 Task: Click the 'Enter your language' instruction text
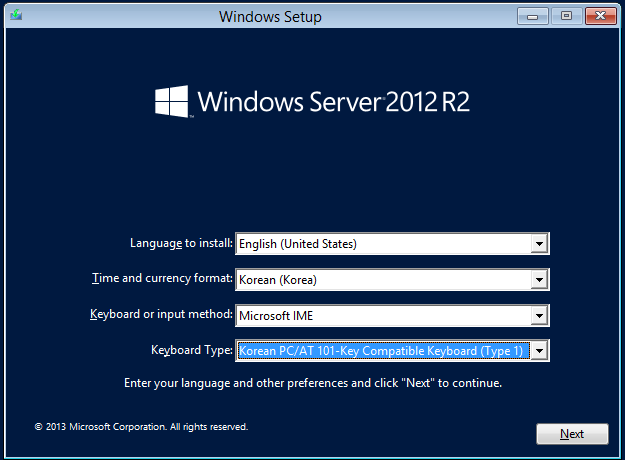[x=313, y=383]
